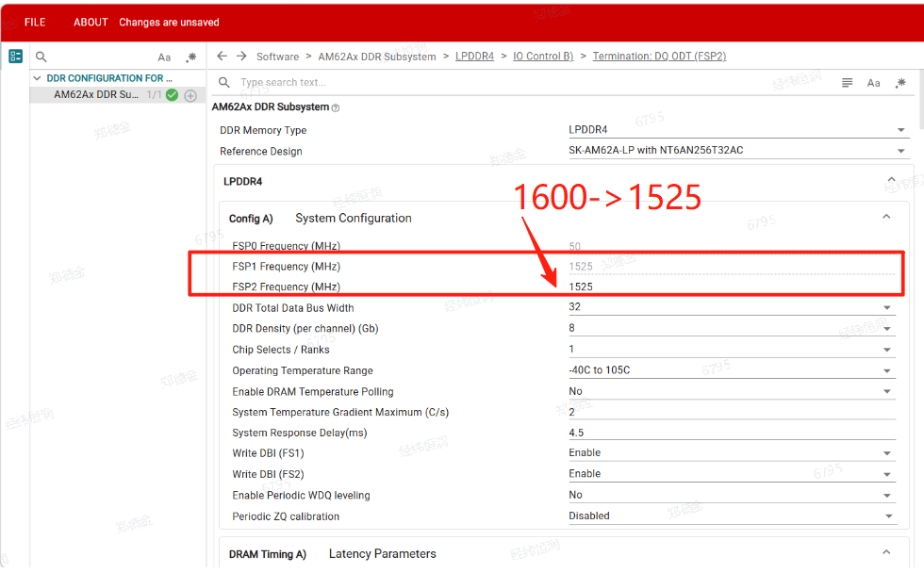Screen dimensions: 924x573
Task: Click Software breadcrumb
Action: pyautogui.click(x=277, y=57)
